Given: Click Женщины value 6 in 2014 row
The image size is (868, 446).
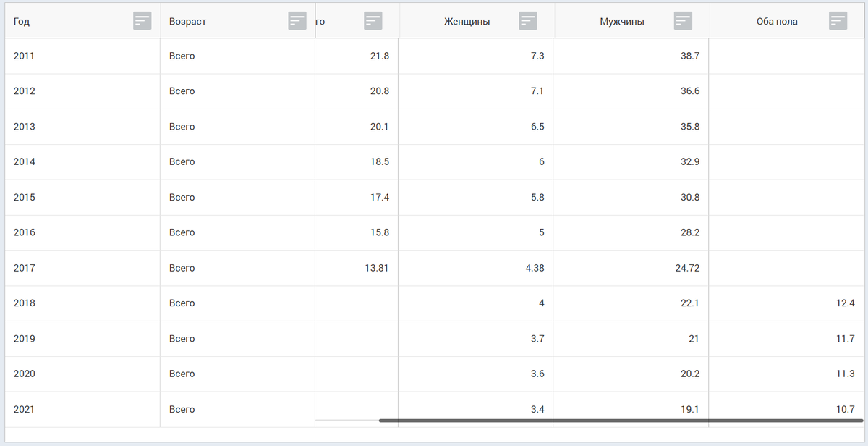Looking at the screenshot, I should pos(541,161).
